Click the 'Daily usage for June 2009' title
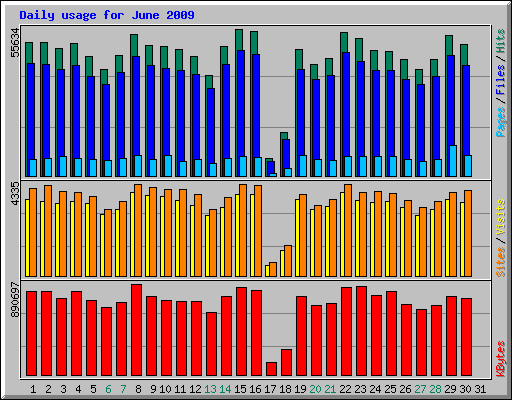Screen dimensions: 512x400 coord(107,15)
